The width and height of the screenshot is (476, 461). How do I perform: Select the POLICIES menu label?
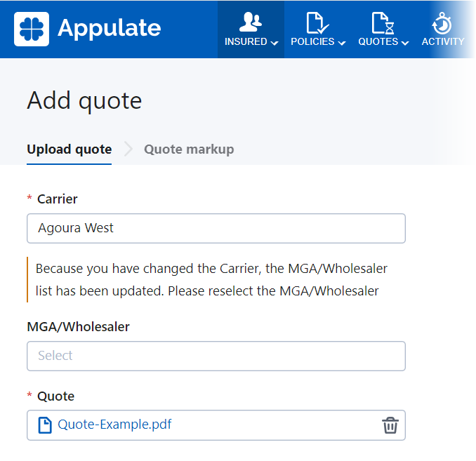pos(312,42)
